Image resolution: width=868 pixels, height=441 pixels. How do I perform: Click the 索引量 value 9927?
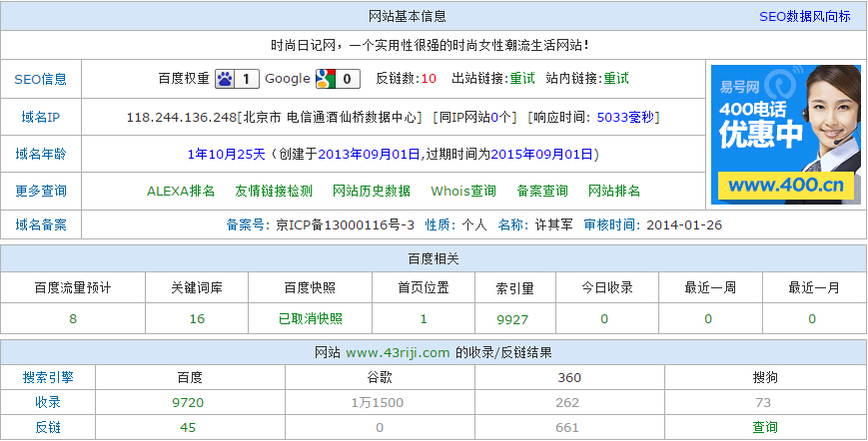(x=511, y=319)
